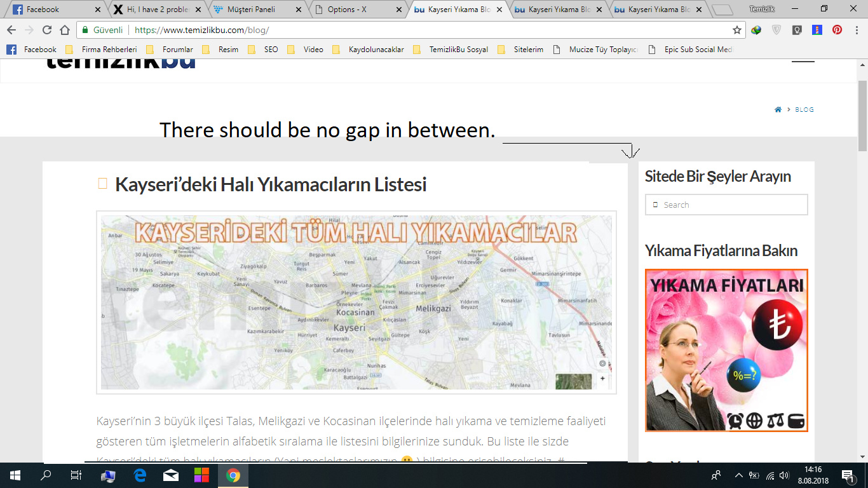Open the taskbar Mail app

170,475
